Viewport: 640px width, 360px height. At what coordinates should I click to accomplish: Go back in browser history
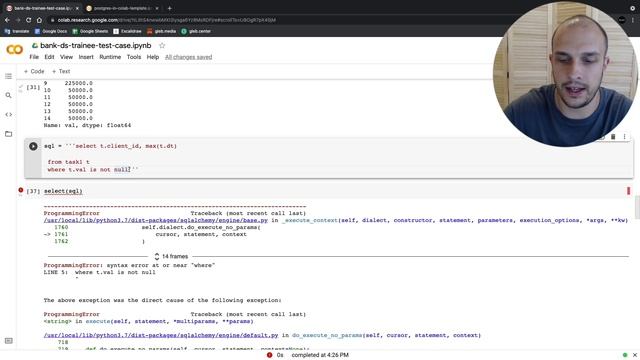tap(7, 20)
